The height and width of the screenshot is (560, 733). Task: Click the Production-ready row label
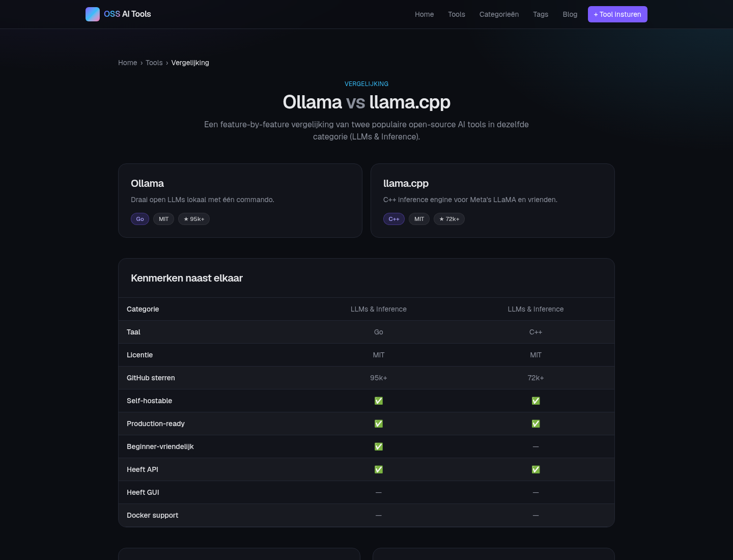pyautogui.click(x=156, y=424)
